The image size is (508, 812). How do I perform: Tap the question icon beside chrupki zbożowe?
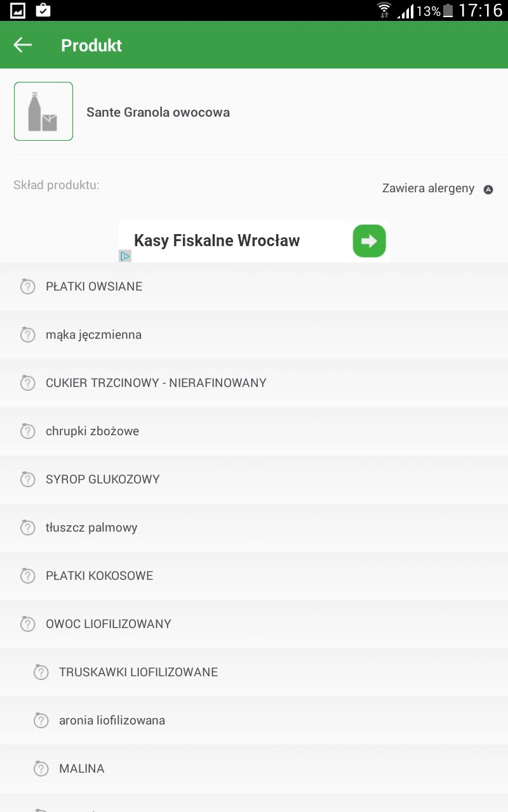pyautogui.click(x=27, y=431)
